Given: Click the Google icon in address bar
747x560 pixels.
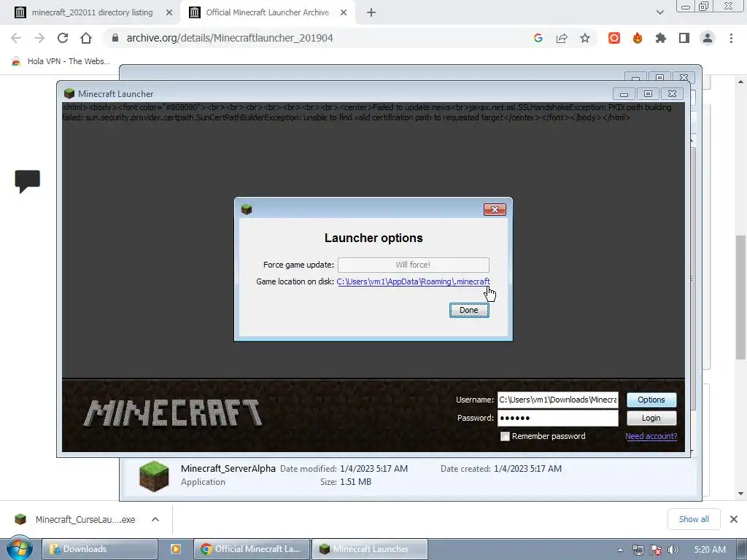Looking at the screenshot, I should click(x=538, y=38).
